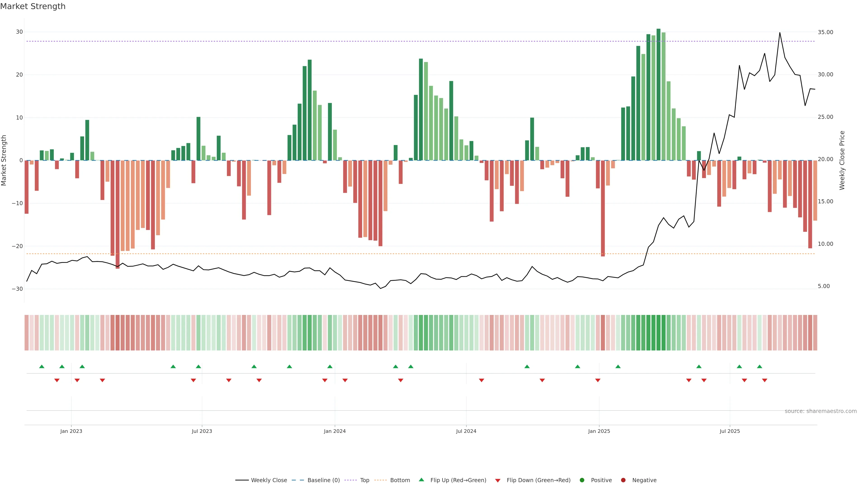Click the first green flip-up triangle marker
Viewport: 868px width, 488px height.
pos(42,366)
